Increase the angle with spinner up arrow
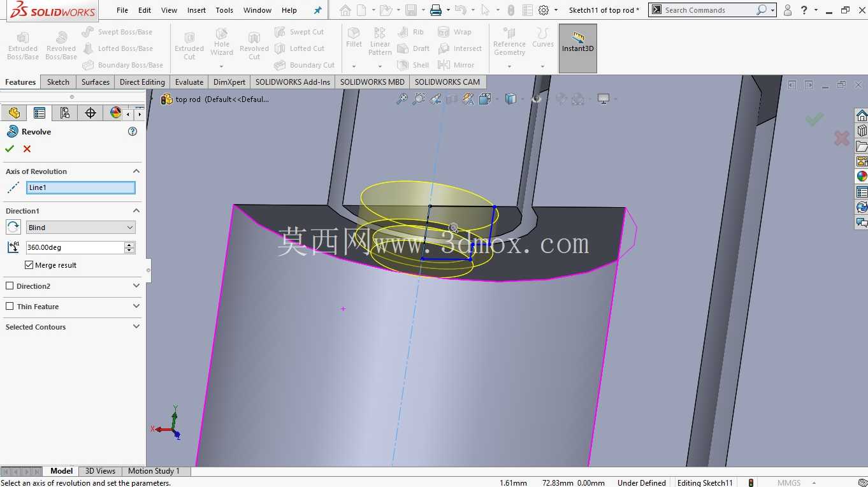868x487 pixels. [130, 244]
